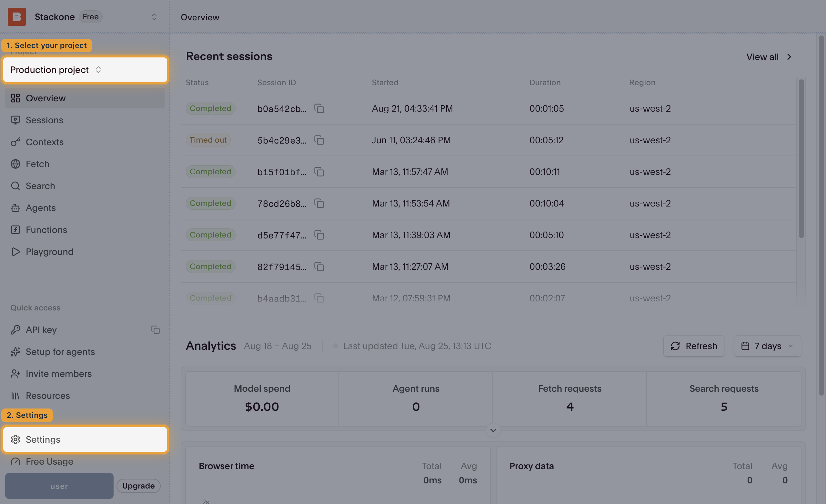Click the Search requests card
The width and height of the screenshot is (826, 504).
724,399
